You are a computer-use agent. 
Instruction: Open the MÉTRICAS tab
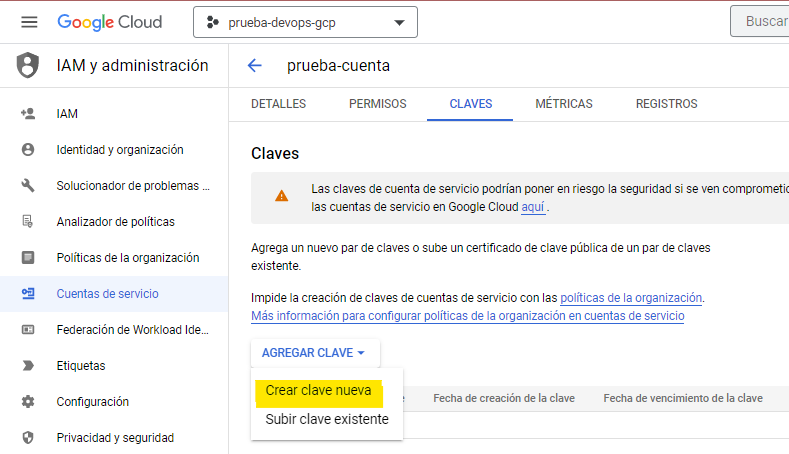(563, 104)
